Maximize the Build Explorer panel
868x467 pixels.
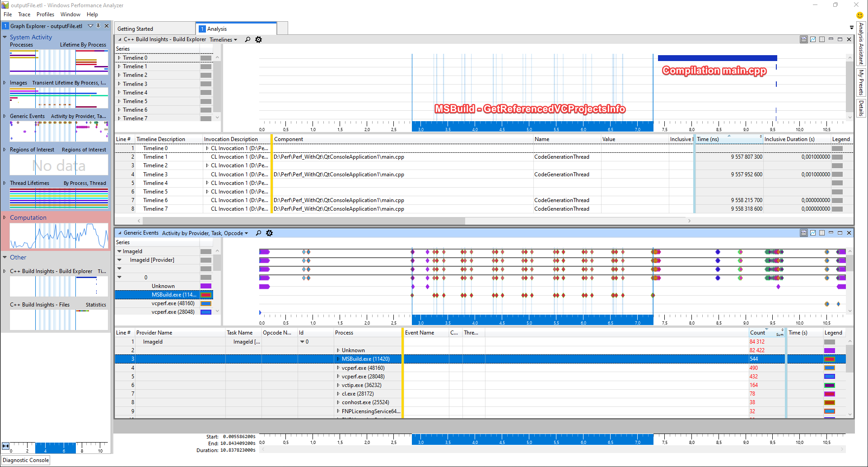pyautogui.click(x=840, y=39)
